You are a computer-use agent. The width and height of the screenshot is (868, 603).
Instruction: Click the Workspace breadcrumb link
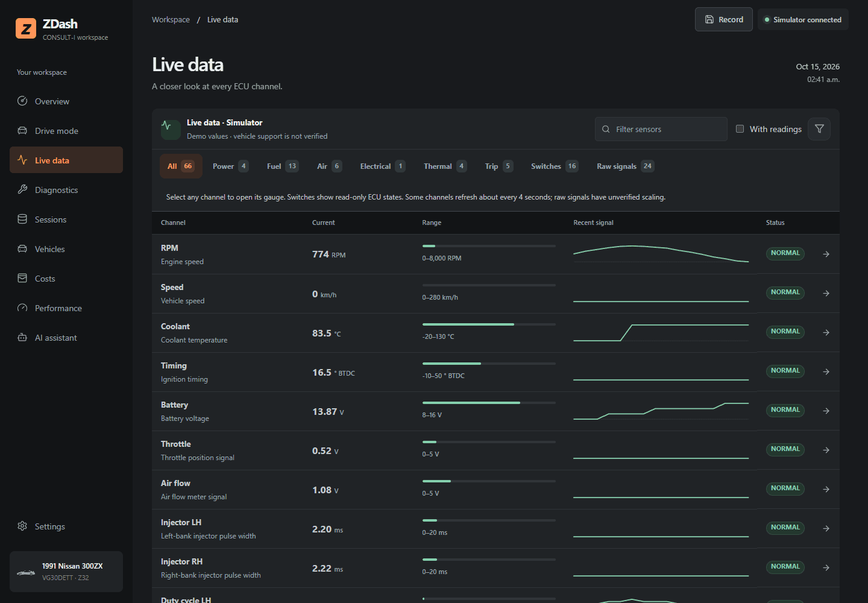[171, 19]
